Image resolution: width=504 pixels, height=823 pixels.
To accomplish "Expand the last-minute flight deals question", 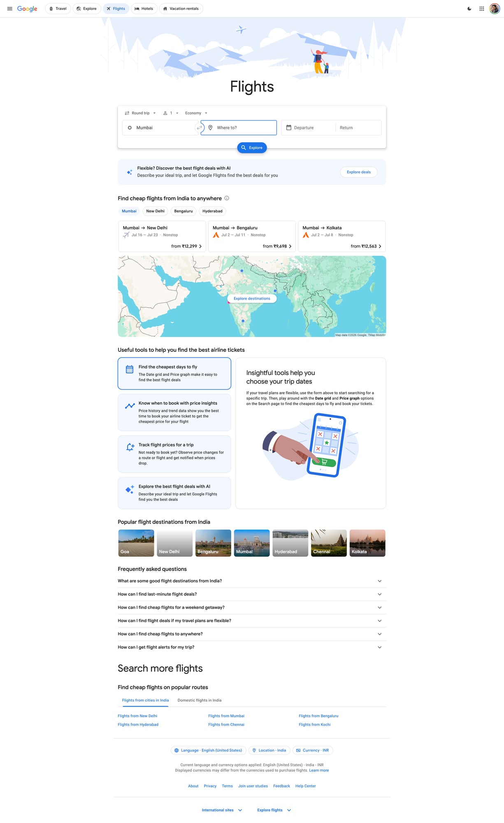I will tap(250, 594).
